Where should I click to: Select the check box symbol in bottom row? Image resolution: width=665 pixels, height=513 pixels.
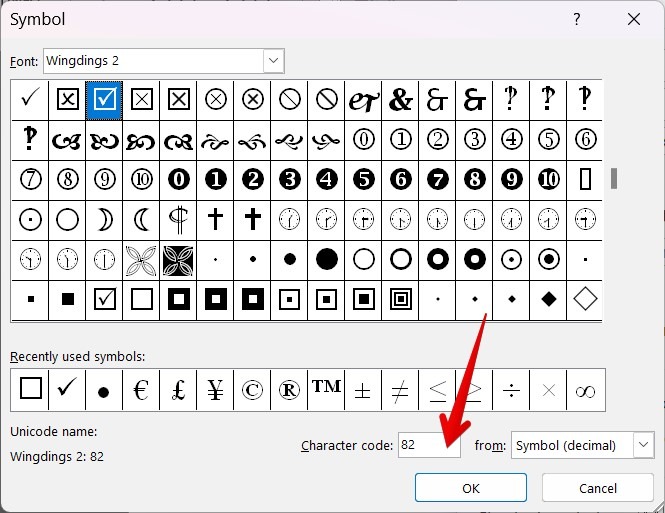pos(104,299)
